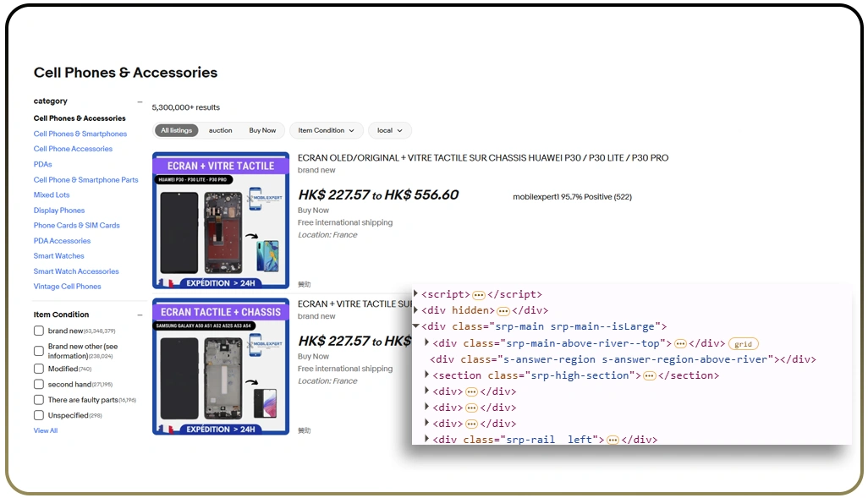Check the 'brand new' condition checkbox
The height and width of the screenshot is (498, 868).
(39, 331)
